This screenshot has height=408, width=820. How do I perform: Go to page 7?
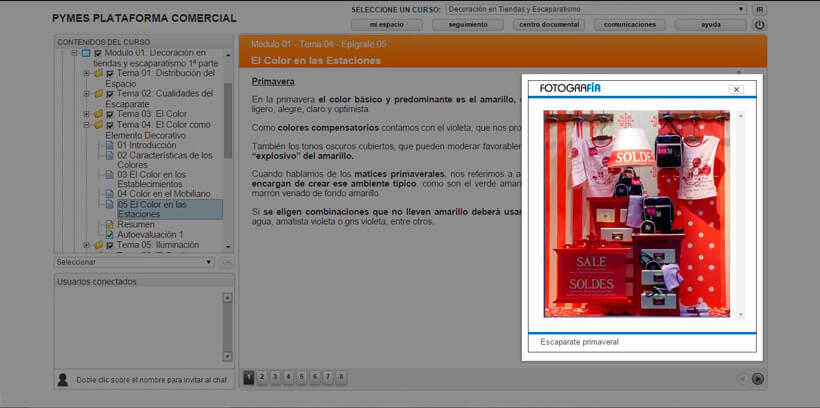tap(328, 377)
